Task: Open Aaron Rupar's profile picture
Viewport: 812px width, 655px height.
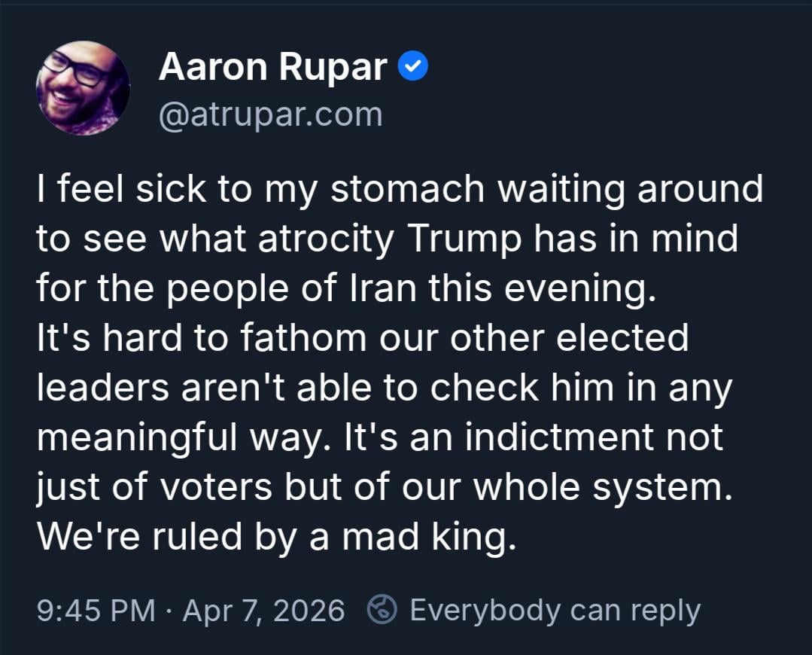Action: [83, 88]
